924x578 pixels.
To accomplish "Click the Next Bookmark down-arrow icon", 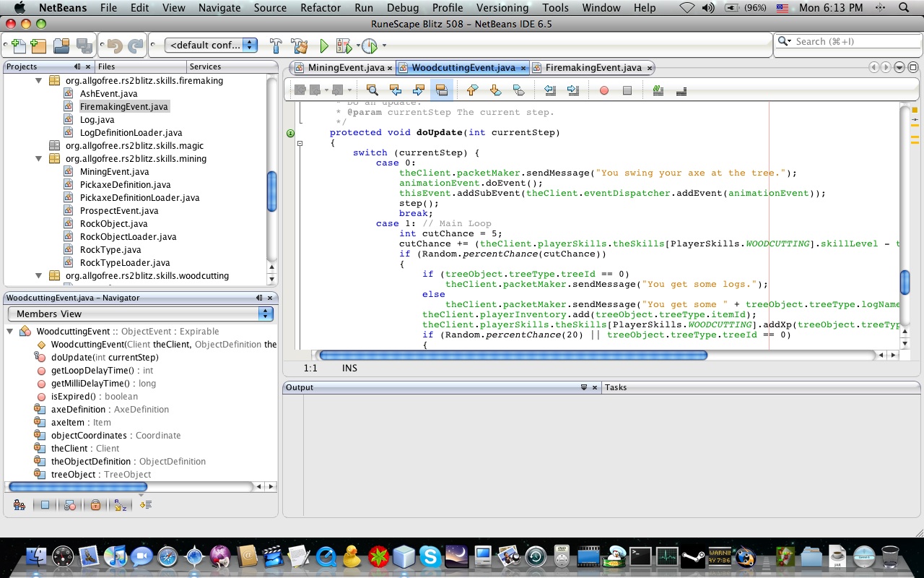I will tap(495, 90).
